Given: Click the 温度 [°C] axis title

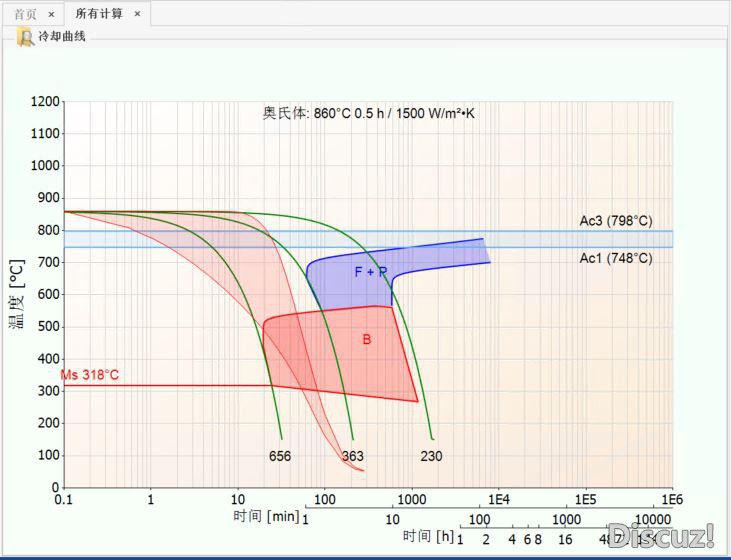Looking at the screenshot, I should pyautogui.click(x=17, y=294).
